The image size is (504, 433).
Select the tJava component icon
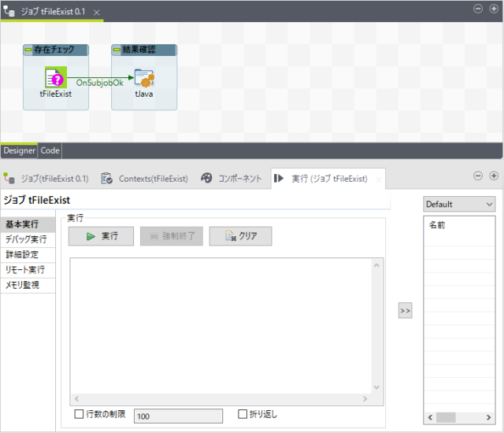[x=144, y=78]
